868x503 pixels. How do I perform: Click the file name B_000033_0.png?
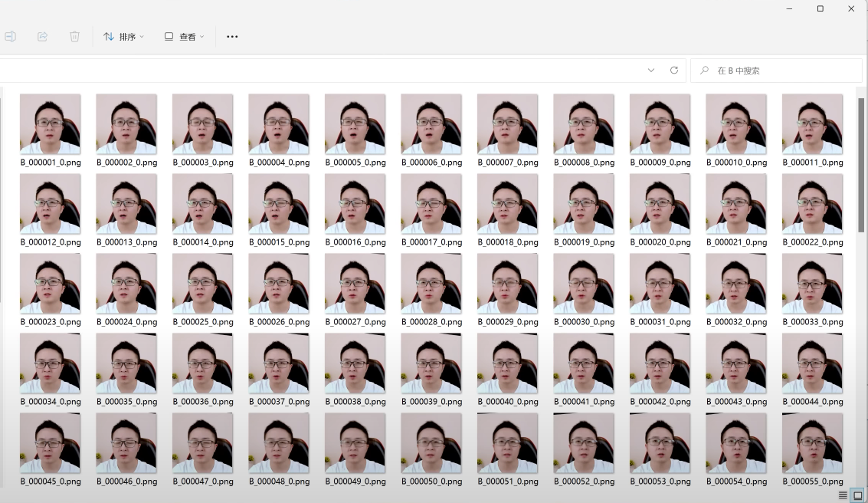point(812,322)
